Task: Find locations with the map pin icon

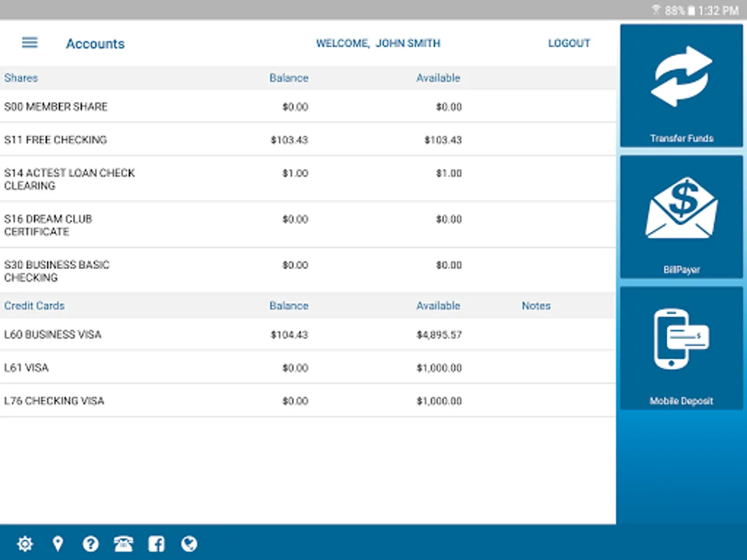Action: 58,544
